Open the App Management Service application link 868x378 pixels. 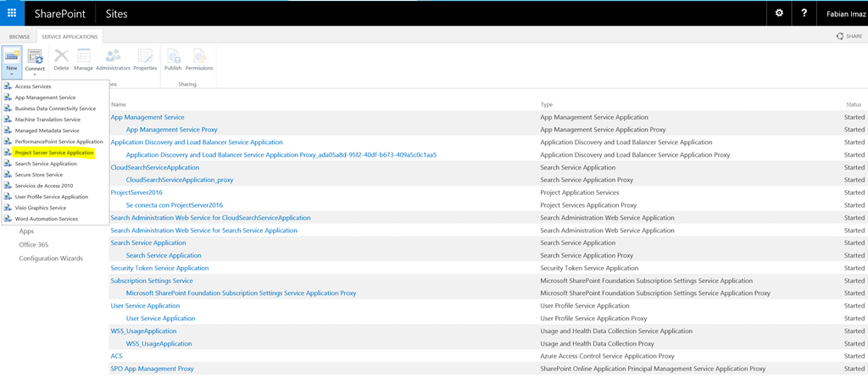[x=147, y=117]
